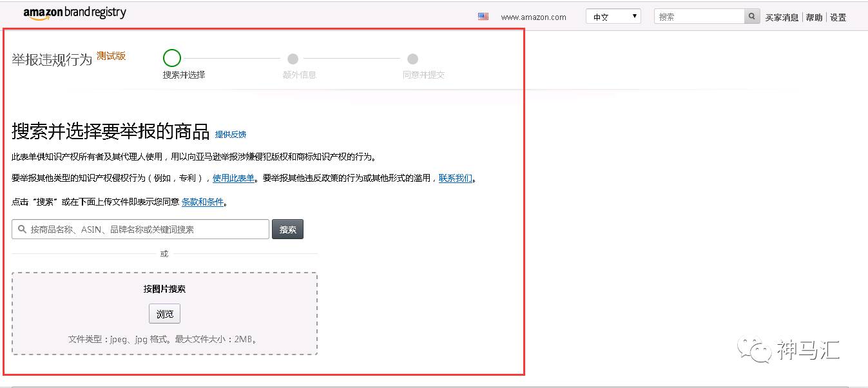This screenshot has height=388, width=868.
Task: Click the 测试版 label
Action: tap(111, 56)
